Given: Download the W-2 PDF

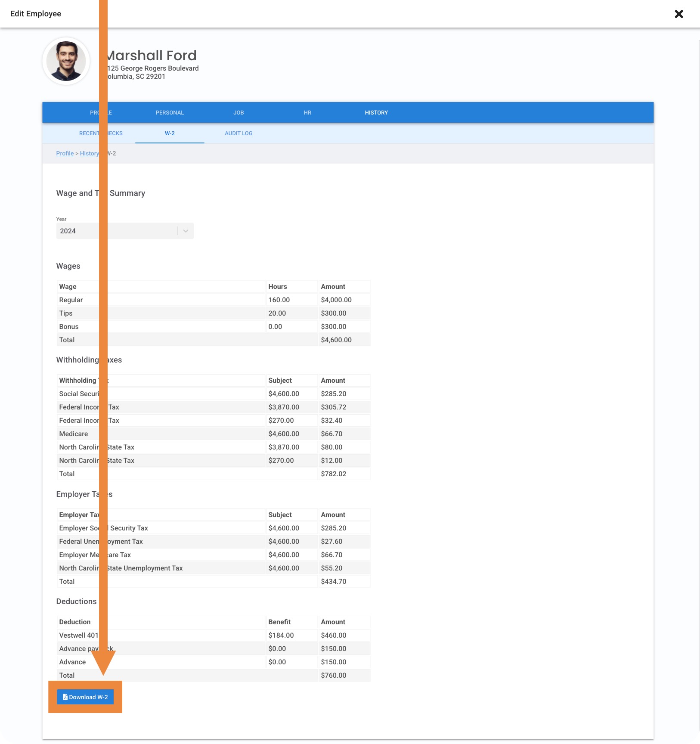Looking at the screenshot, I should coord(85,697).
